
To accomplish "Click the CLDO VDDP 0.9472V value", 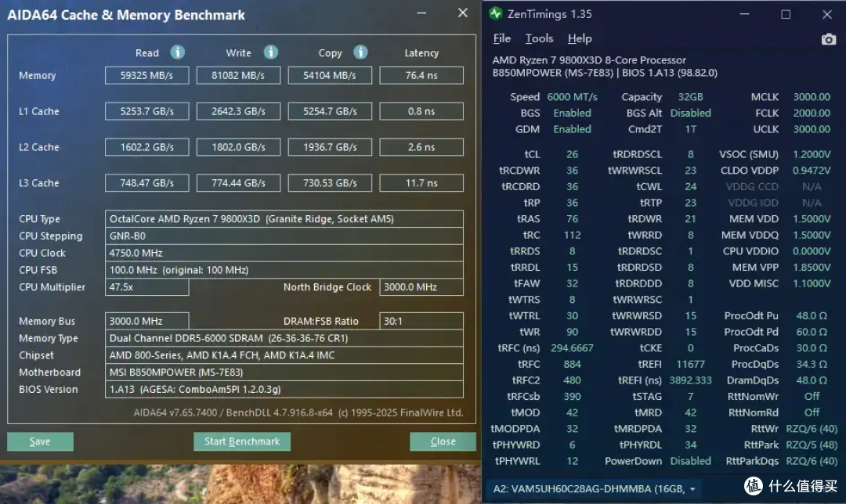I will 812,171.
